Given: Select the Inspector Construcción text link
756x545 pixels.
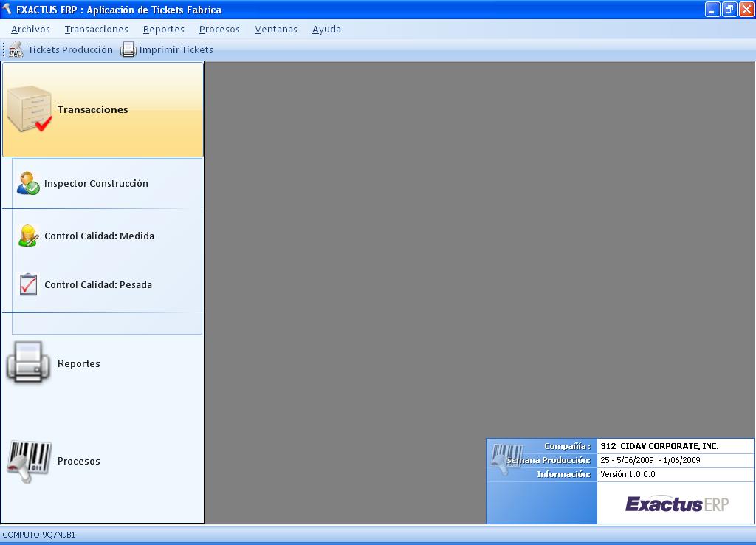Looking at the screenshot, I should click(x=96, y=184).
